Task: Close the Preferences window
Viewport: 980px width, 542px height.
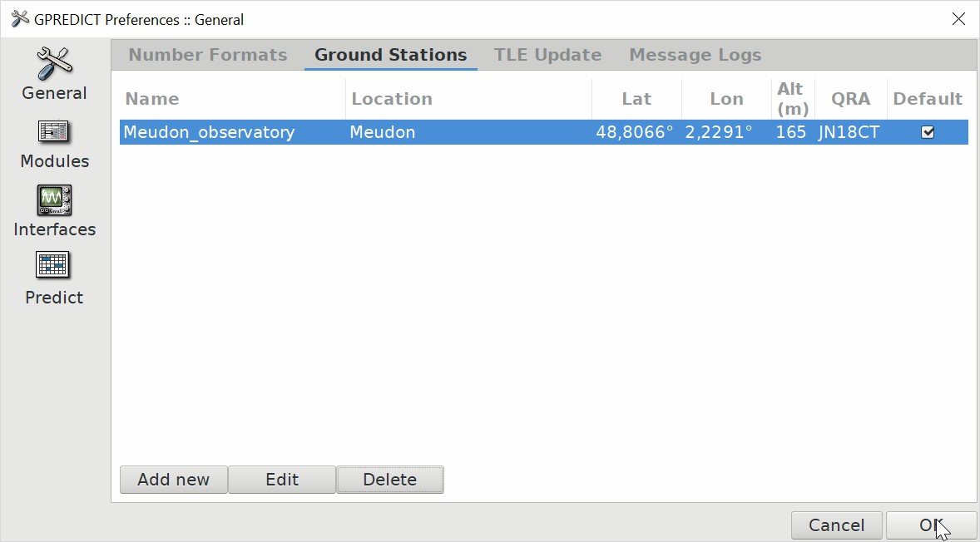Action: 958,19
